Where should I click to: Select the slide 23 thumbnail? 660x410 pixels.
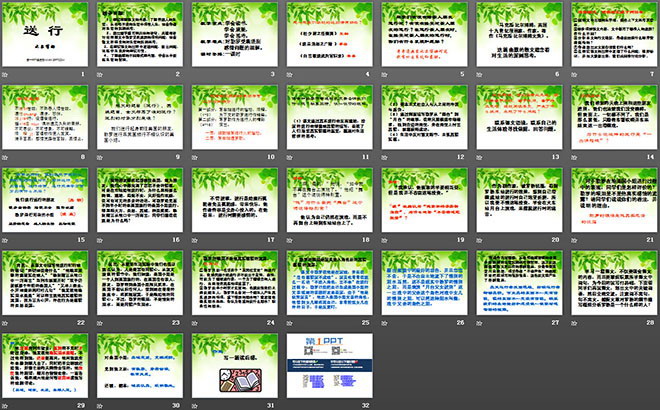click(140, 283)
